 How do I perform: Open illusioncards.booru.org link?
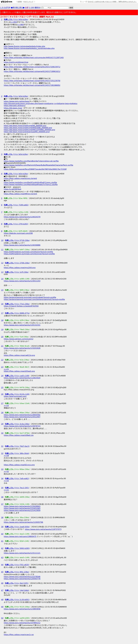(41, 103)
